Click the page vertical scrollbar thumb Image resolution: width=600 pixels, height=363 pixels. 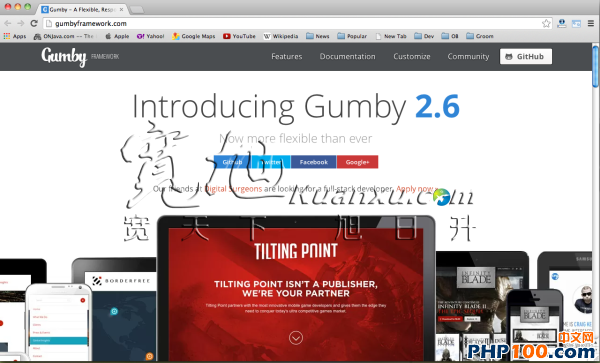click(595, 66)
